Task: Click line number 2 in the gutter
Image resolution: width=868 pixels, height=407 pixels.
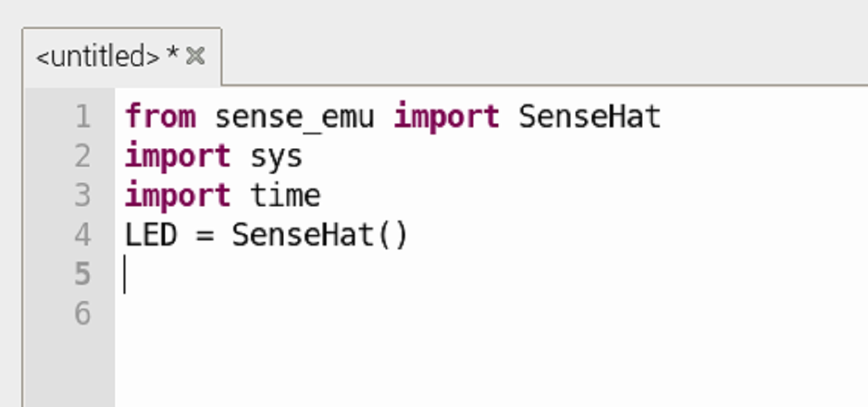Action: click(83, 156)
